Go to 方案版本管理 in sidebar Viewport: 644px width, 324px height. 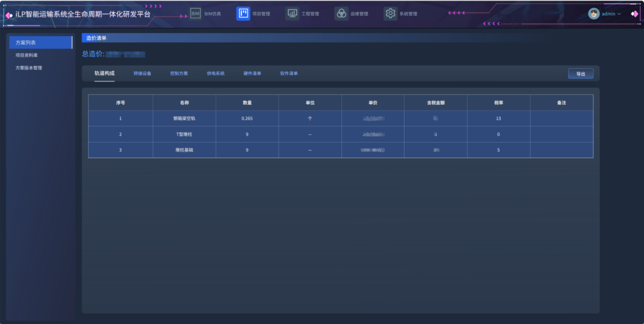(x=29, y=68)
